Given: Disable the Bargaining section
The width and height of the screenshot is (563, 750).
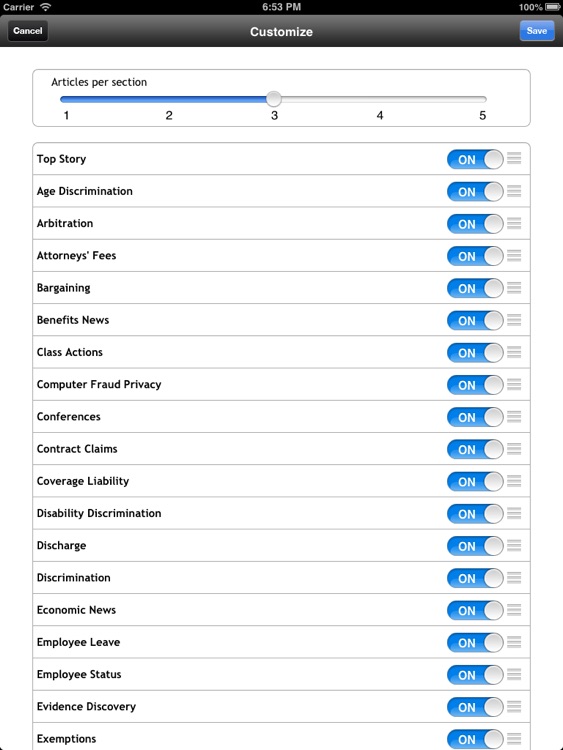Looking at the screenshot, I should (475, 288).
